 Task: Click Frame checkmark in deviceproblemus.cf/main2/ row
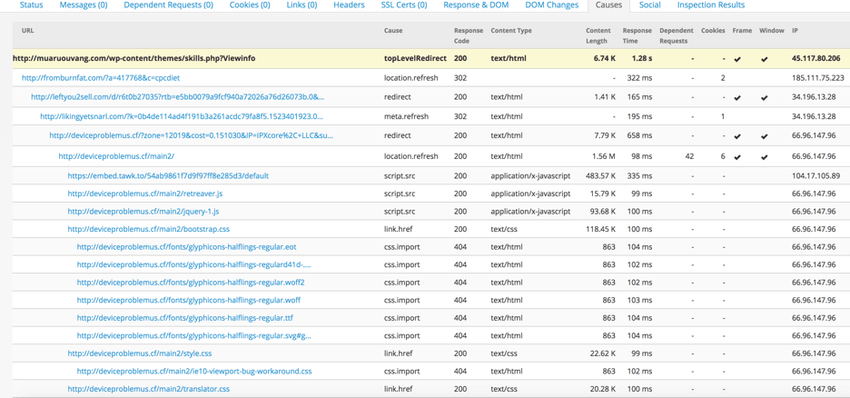point(737,157)
